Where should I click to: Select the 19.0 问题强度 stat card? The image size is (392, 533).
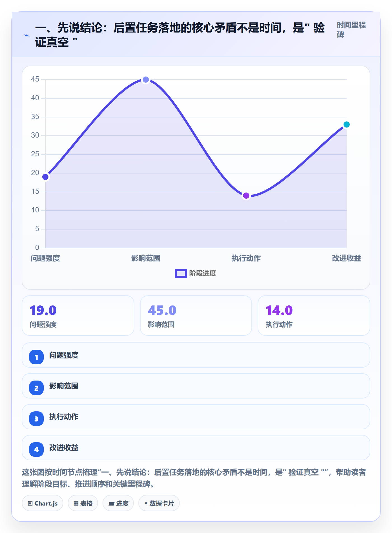[78, 316]
